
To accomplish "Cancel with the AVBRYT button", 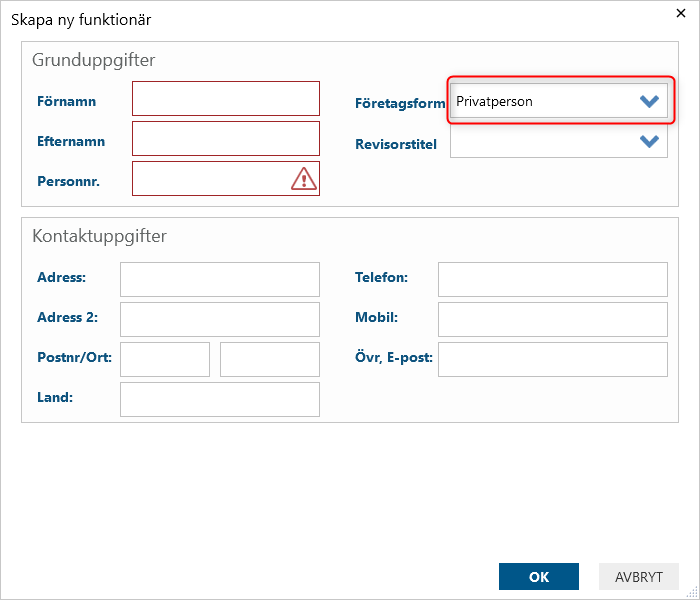I will click(x=639, y=577).
